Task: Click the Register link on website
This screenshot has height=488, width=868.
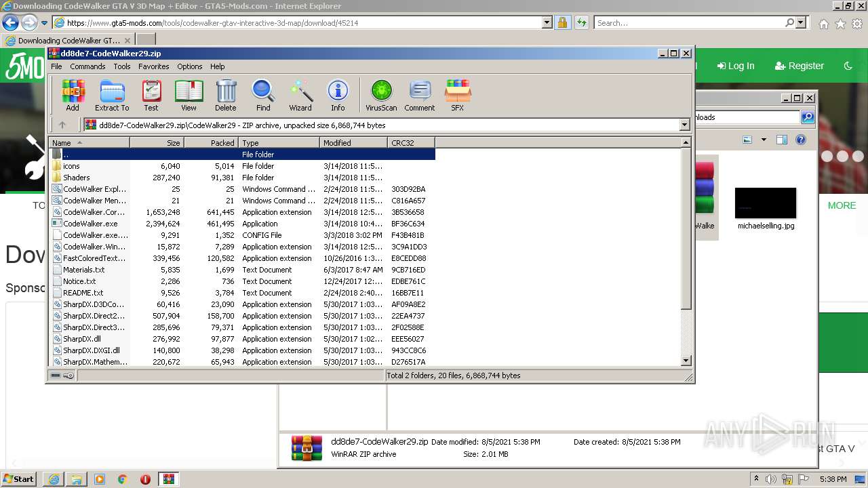Action: coord(800,66)
